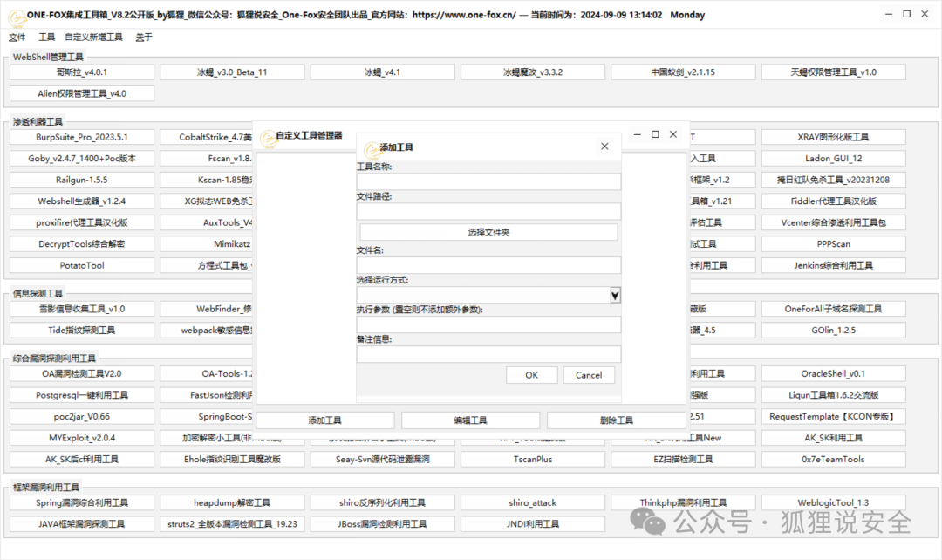This screenshot has height=560, width=942.
Task: Click the 文件名 input field
Action: tap(488, 265)
